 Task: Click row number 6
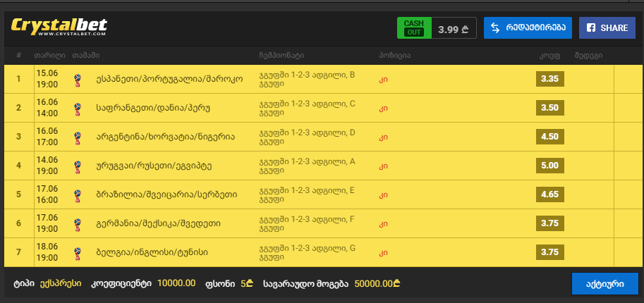coord(18,223)
